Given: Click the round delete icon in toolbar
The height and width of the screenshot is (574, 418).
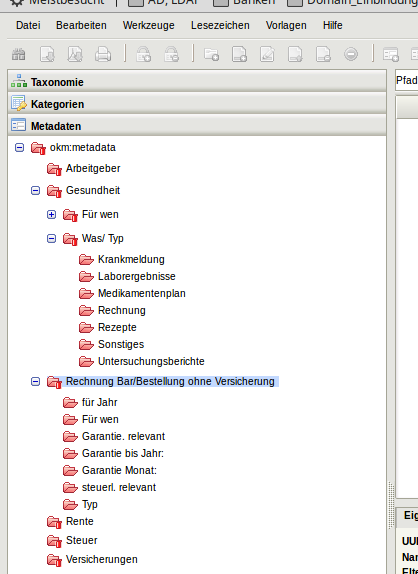Looking at the screenshot, I should [x=351, y=55].
